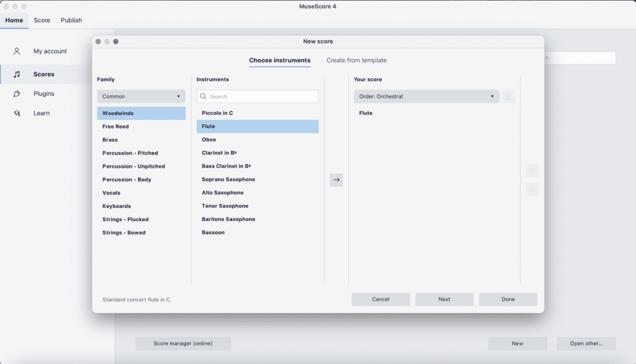
Task: Click the Open other... button
Action: [586, 344]
